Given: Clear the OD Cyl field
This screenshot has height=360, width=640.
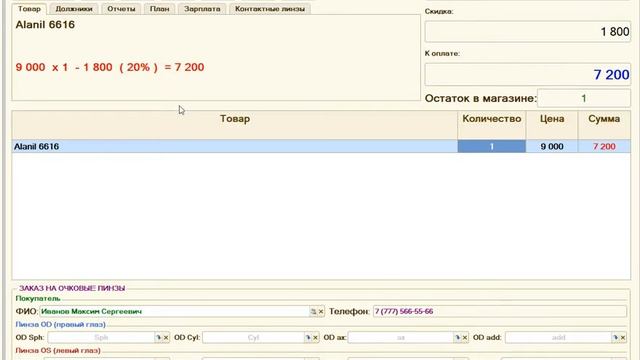Looking at the screenshot, I should (315, 338).
